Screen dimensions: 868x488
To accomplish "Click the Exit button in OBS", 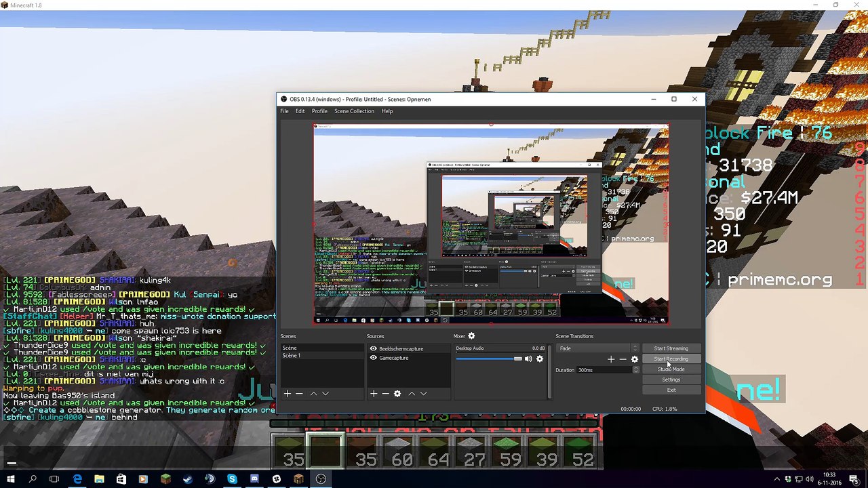I will point(671,390).
